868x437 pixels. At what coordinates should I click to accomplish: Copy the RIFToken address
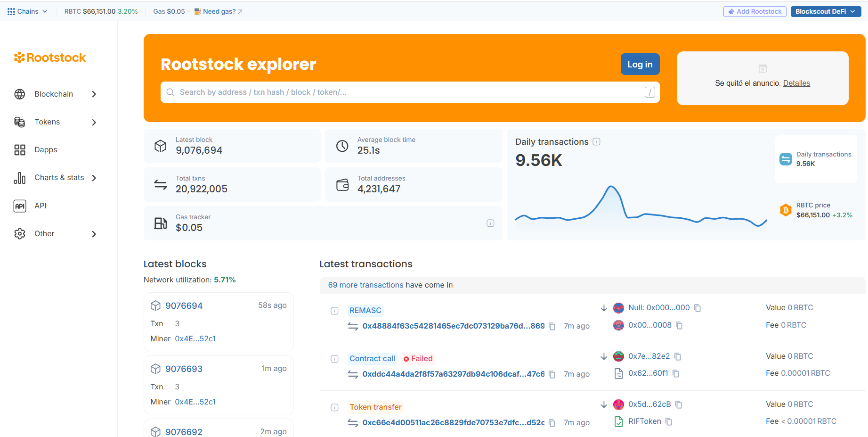(669, 421)
